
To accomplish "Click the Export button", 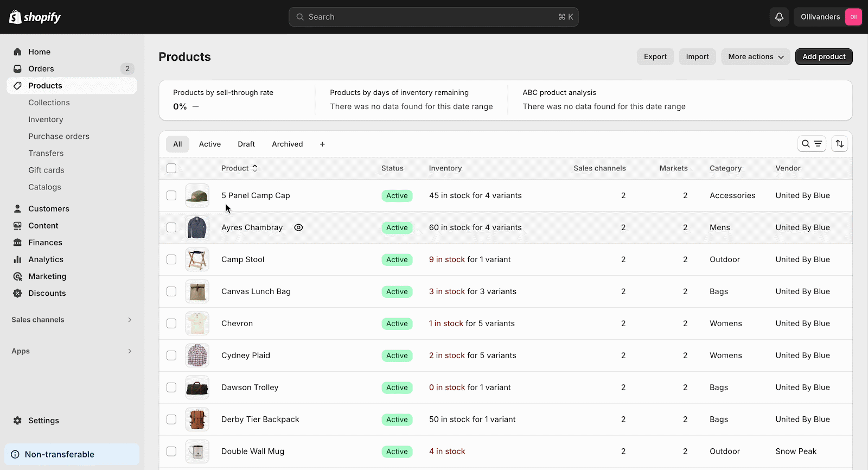I will click(655, 56).
